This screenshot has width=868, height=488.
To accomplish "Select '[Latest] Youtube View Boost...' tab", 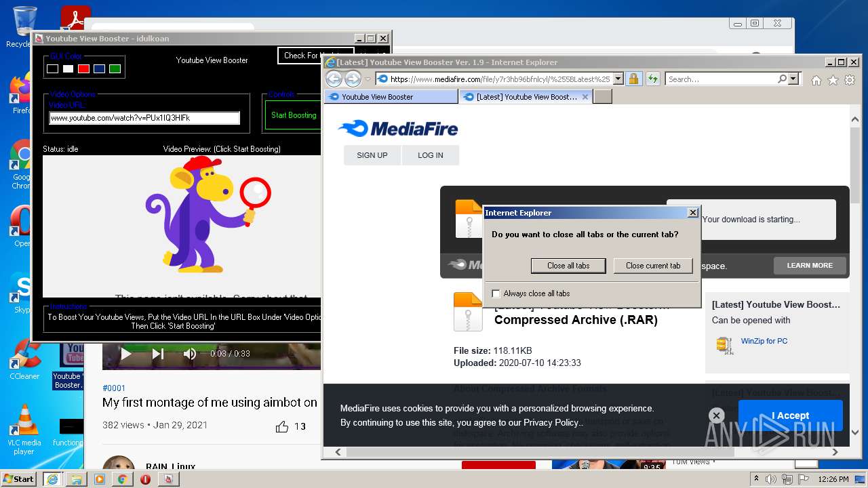I will [526, 97].
